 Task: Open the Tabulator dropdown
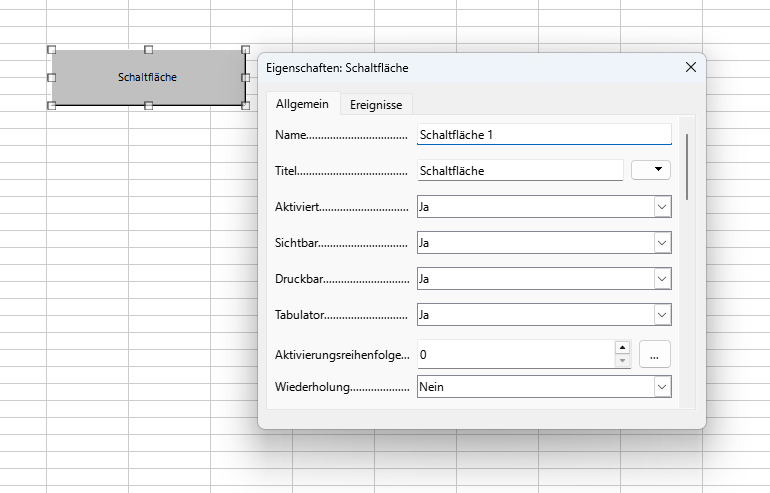tap(662, 314)
